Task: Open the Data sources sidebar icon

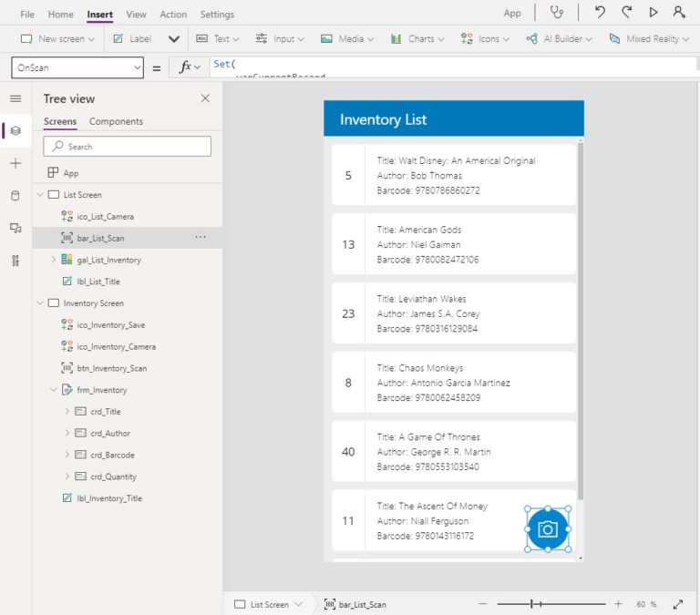Action: [x=15, y=196]
